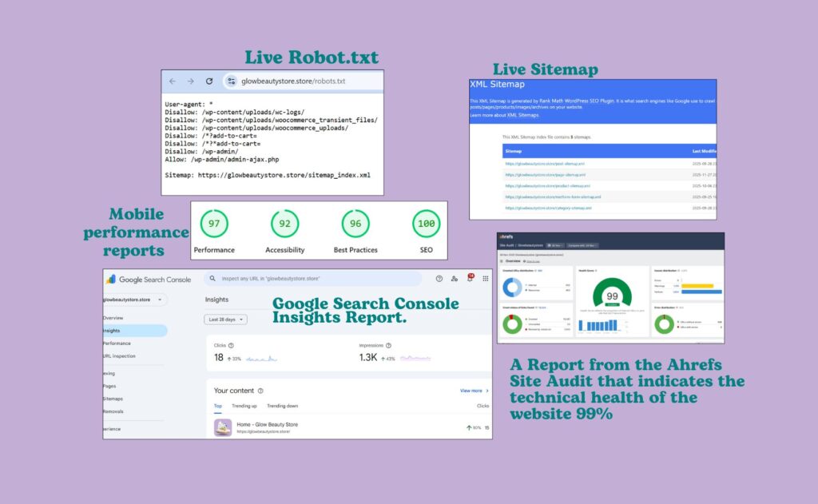Open URL inspection in sidebar
Screen dimensions: 818x504
tap(120, 355)
